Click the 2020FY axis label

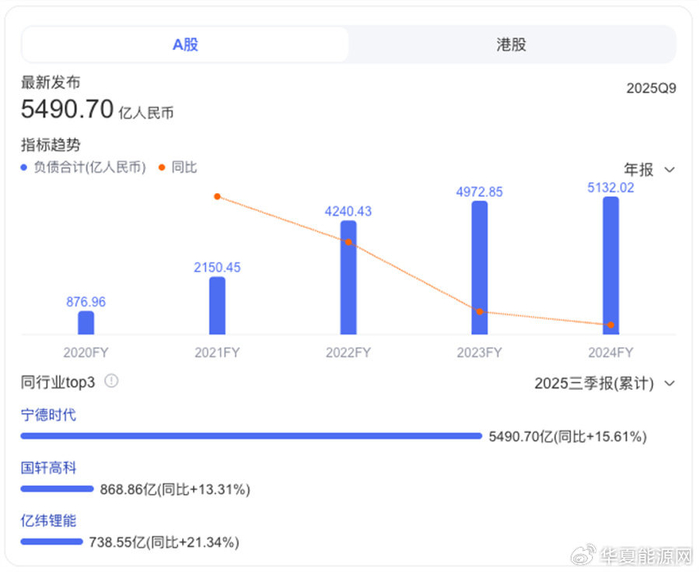(86, 353)
